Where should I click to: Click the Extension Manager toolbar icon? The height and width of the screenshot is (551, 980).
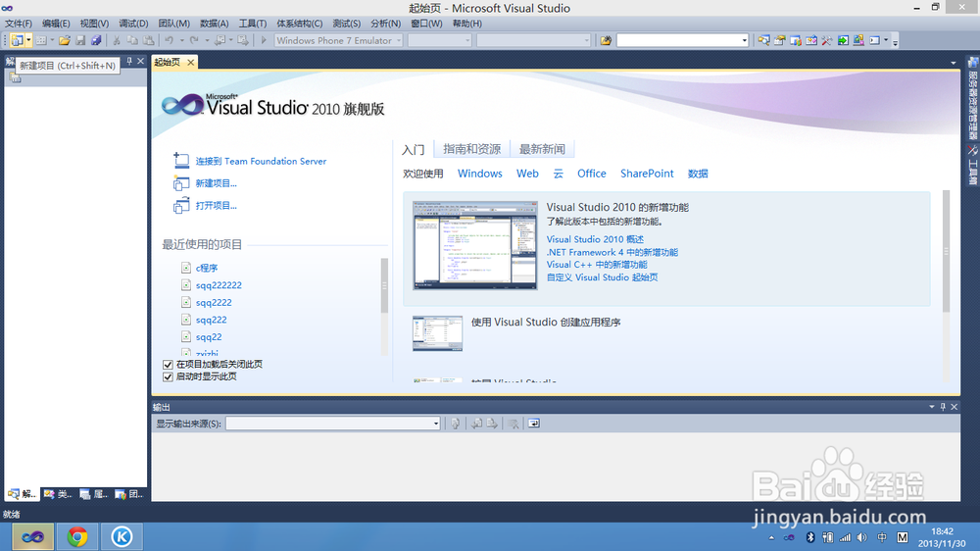coord(858,40)
